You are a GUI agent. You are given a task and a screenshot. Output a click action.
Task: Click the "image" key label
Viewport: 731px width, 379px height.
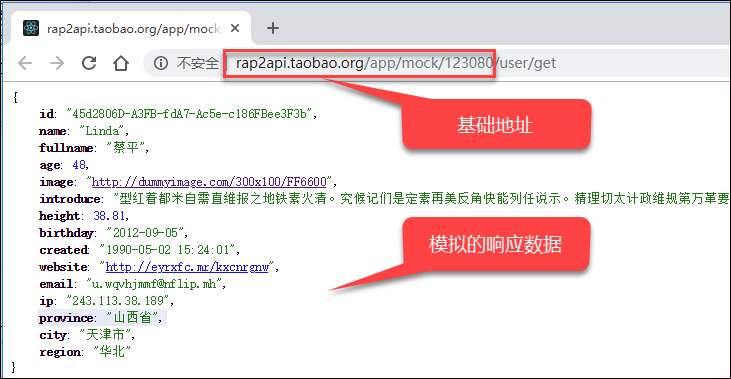[x=56, y=182]
